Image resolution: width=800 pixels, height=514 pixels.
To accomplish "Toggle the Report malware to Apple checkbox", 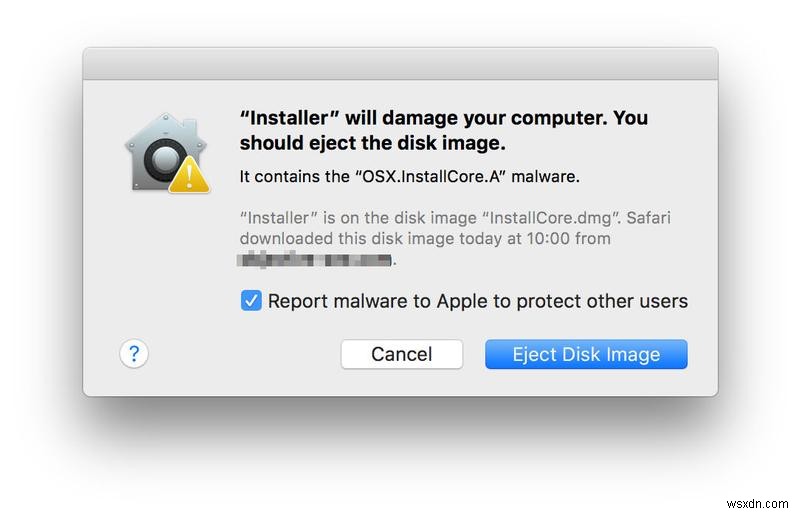I will click(251, 300).
